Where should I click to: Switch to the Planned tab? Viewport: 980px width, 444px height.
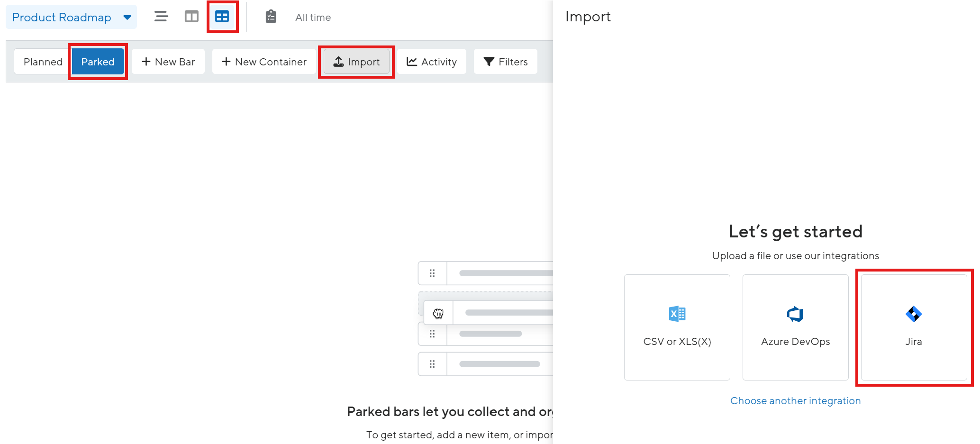point(43,61)
